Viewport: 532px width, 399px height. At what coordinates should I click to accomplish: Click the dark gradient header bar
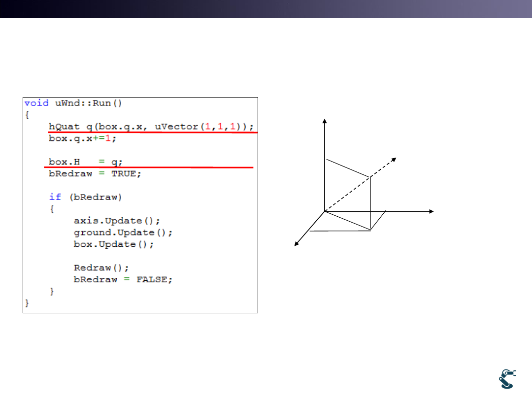click(266, 9)
